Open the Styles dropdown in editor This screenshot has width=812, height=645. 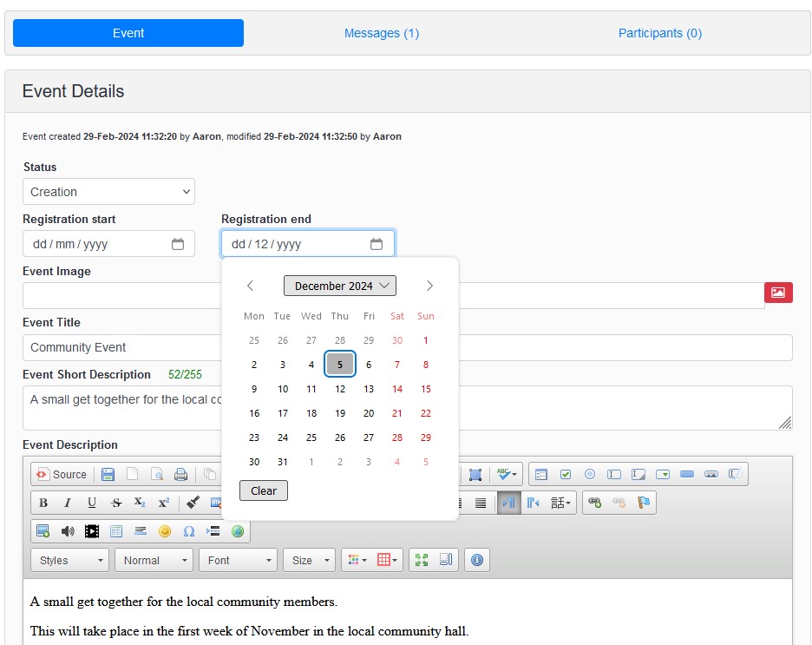click(69, 560)
